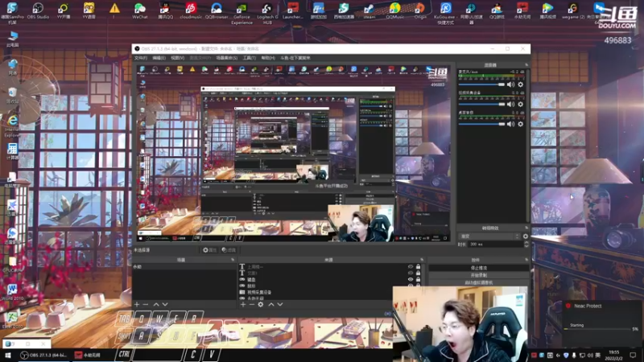This screenshot has height=362, width=644.
Task: Add a new source with plus icon
Action: [x=243, y=305]
